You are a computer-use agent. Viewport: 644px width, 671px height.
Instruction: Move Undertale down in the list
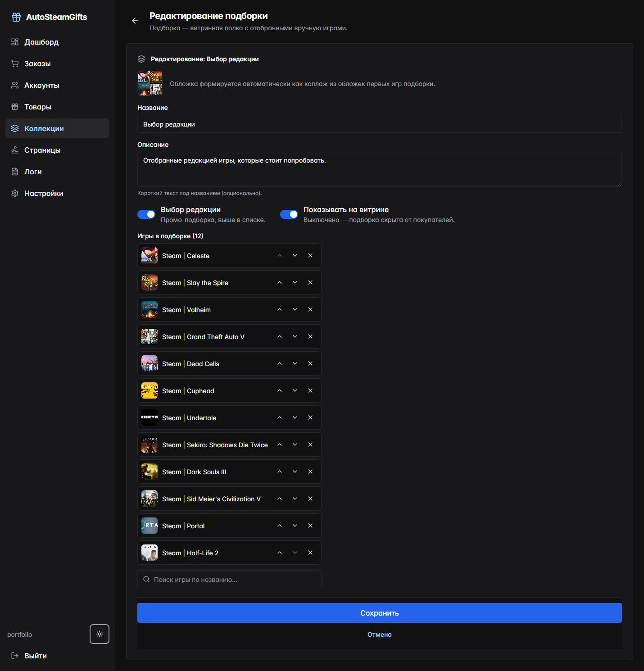295,417
